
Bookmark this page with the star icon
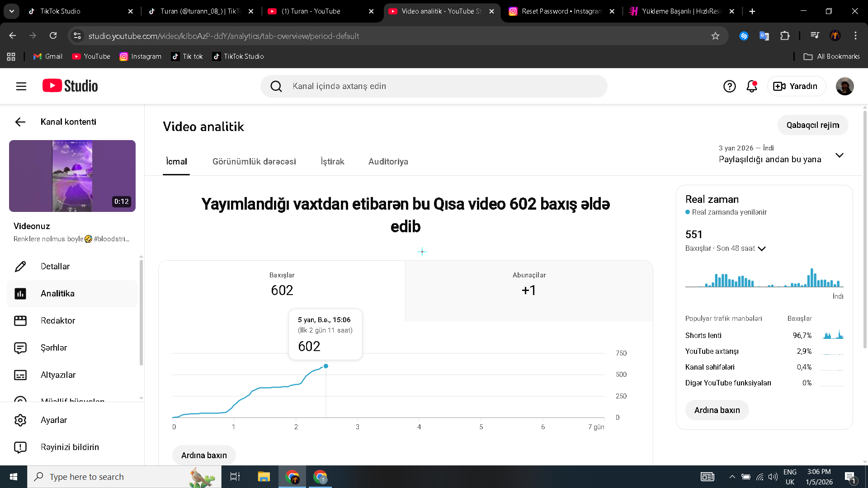pos(715,36)
